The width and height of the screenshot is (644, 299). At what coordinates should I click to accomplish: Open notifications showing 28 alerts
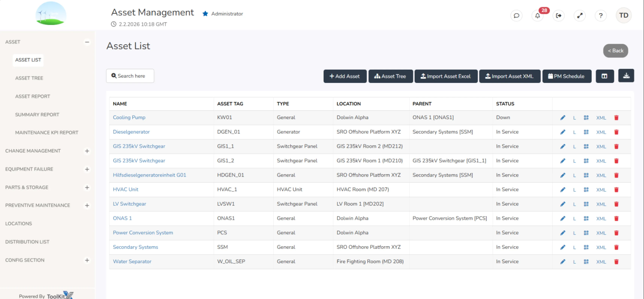tap(537, 16)
